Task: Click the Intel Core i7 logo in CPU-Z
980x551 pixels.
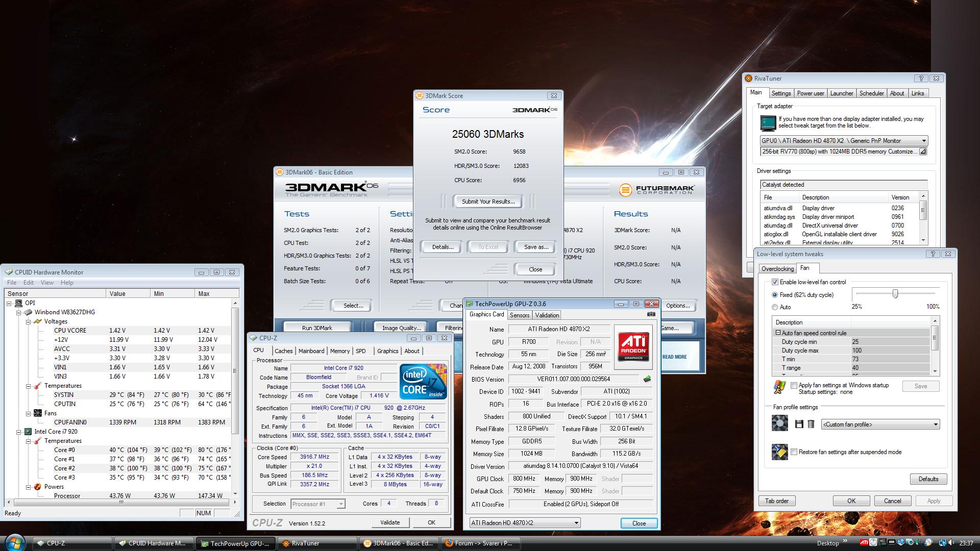Action: coord(423,382)
